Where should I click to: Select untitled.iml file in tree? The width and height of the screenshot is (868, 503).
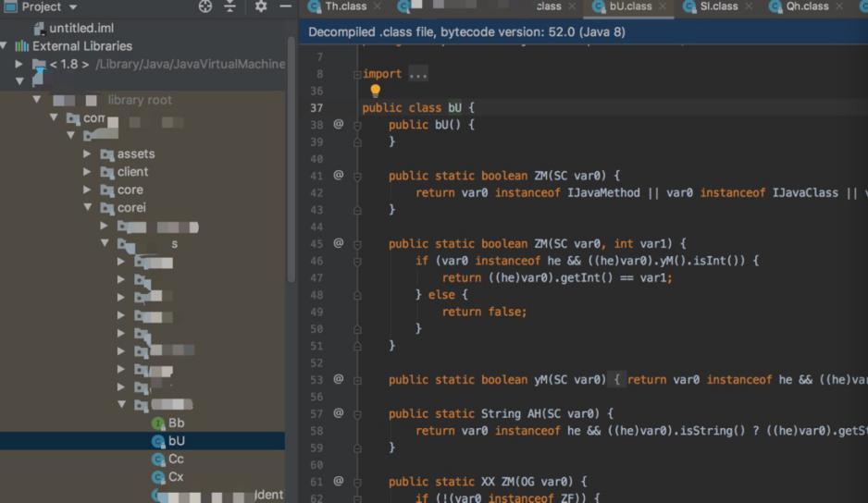[81, 29]
